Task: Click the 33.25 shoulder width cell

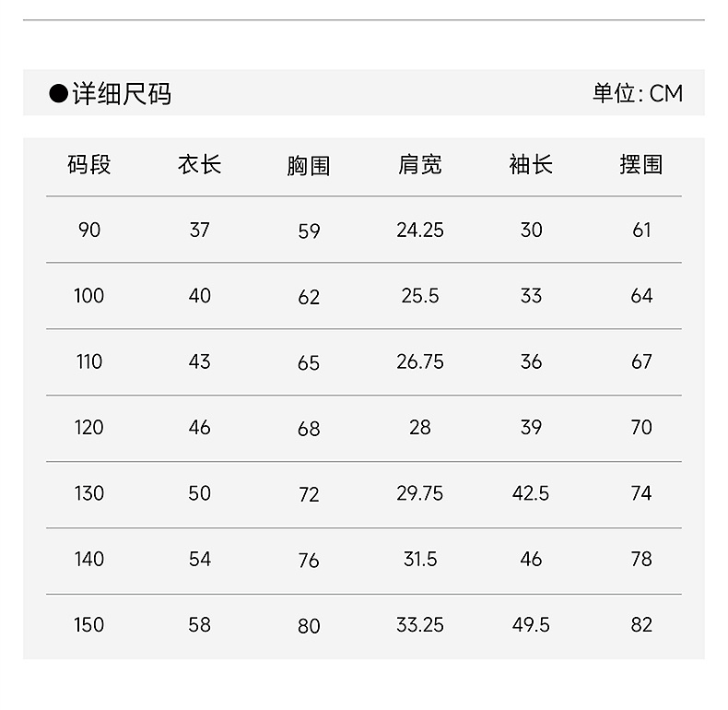Action: (420, 625)
